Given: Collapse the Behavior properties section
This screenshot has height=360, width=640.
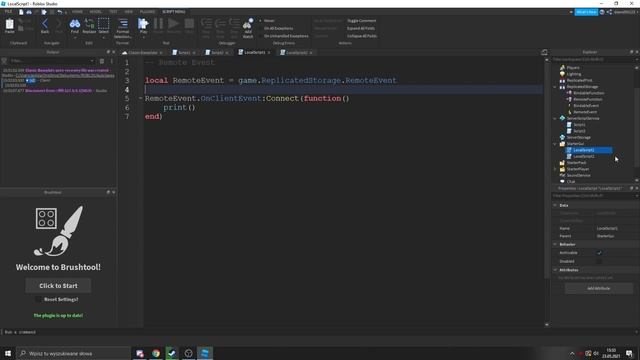Looking at the screenshot, I should pyautogui.click(x=555, y=244).
